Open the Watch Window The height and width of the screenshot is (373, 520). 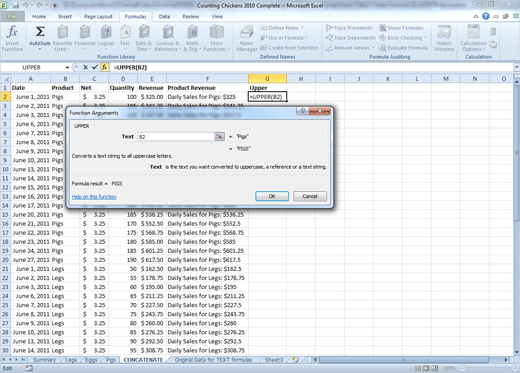(x=444, y=38)
